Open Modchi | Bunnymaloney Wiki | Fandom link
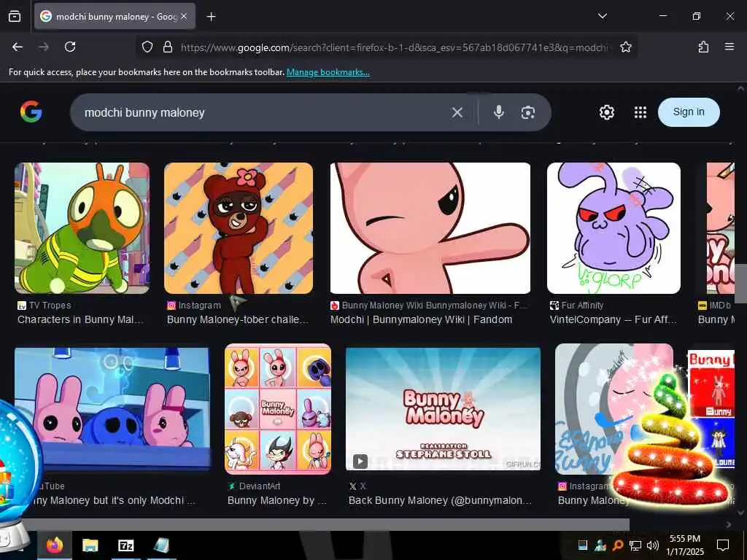747x560 pixels. (421, 319)
